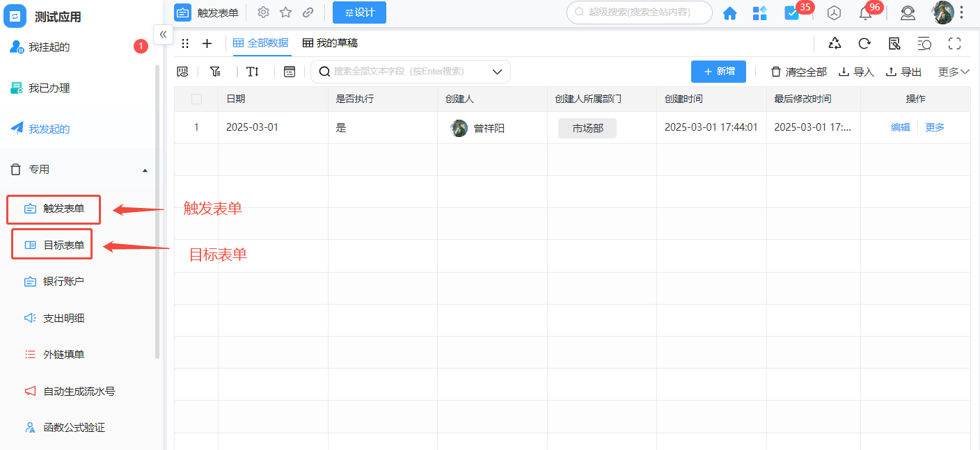Check the select-all header checkbox
The width and height of the screenshot is (980, 450).
click(x=196, y=99)
